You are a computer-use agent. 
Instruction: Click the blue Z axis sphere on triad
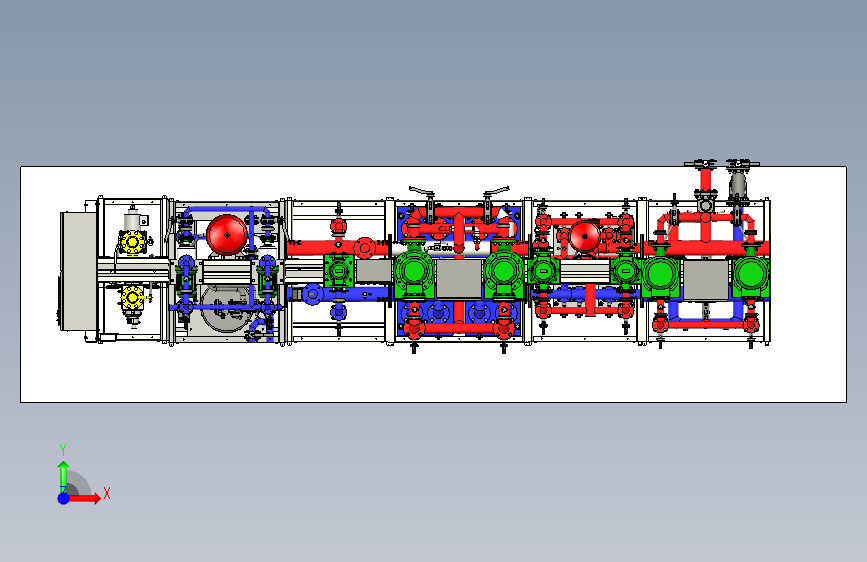click(63, 498)
